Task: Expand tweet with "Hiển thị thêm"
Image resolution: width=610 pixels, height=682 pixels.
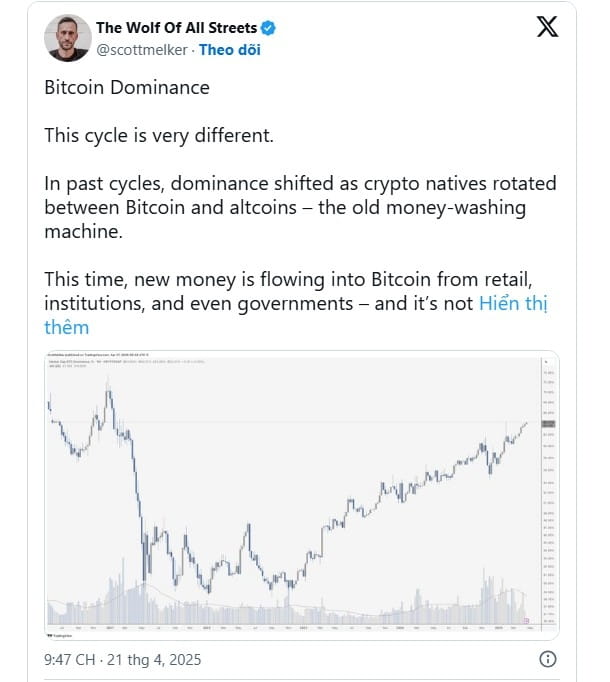Action: tap(296, 315)
